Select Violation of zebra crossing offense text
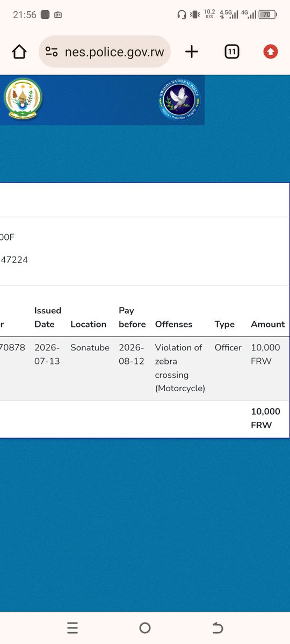Viewport: 290px width, 644px height. [180, 368]
